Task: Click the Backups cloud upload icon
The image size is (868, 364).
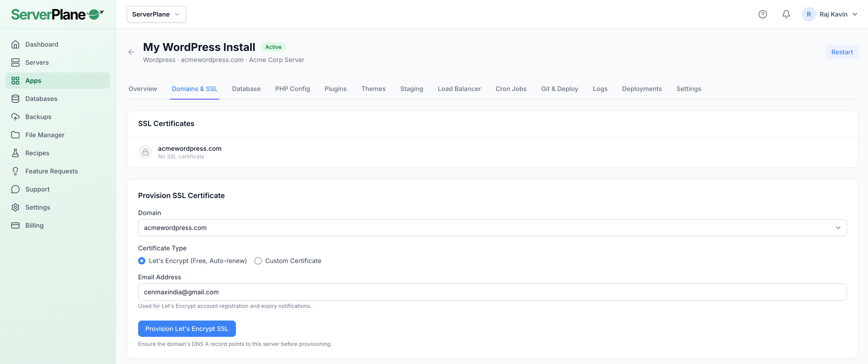Action: (x=15, y=117)
